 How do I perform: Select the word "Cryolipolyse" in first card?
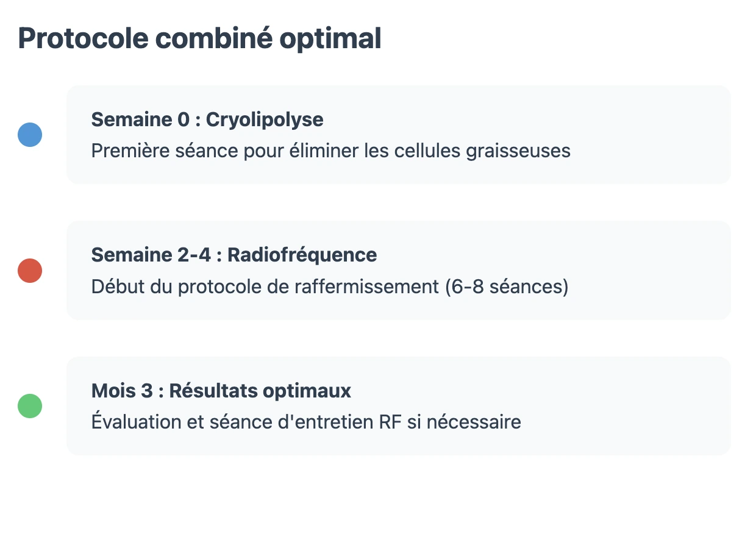point(265,119)
